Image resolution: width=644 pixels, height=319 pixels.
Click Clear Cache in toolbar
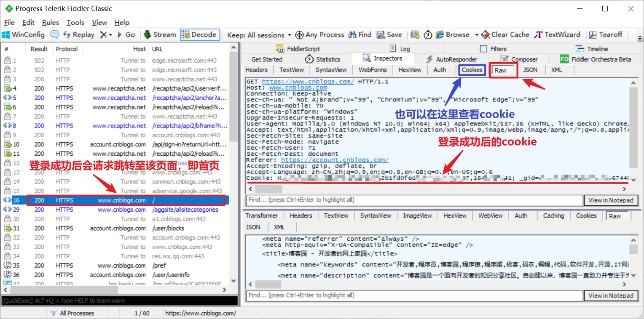click(505, 35)
